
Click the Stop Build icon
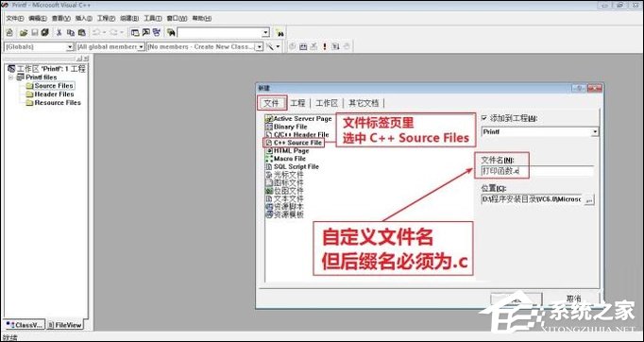[x=314, y=46]
